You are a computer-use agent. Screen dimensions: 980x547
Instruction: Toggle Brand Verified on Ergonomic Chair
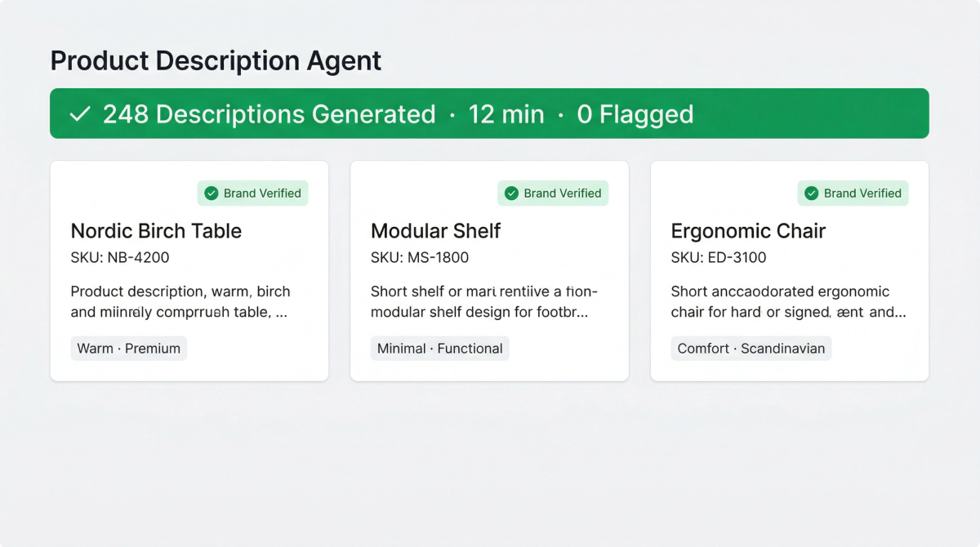[853, 193]
